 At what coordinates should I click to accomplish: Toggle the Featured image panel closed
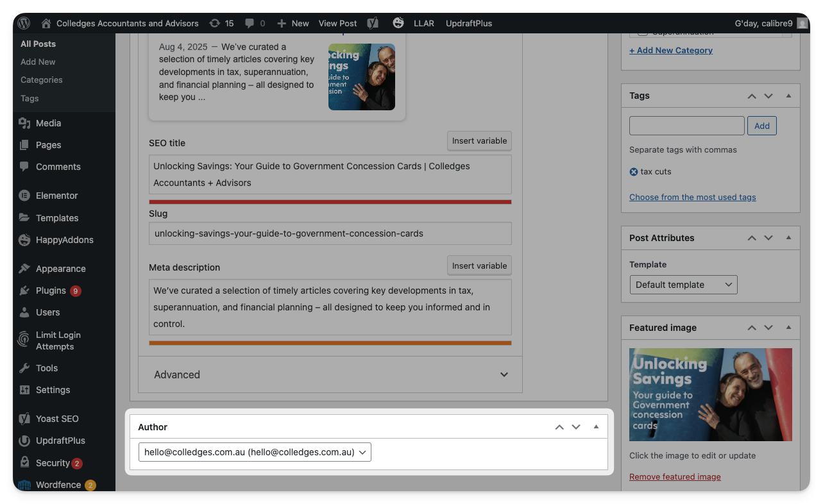pos(788,328)
